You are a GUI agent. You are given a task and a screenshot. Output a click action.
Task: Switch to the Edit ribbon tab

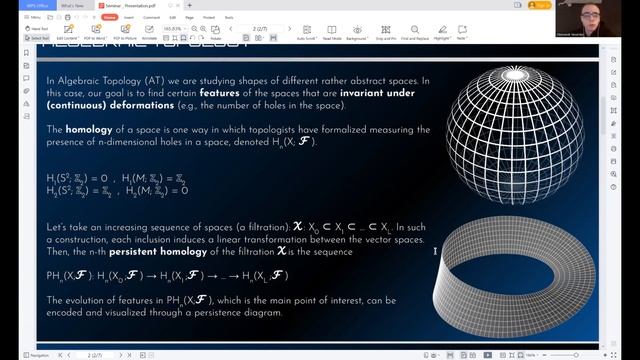pos(172,18)
